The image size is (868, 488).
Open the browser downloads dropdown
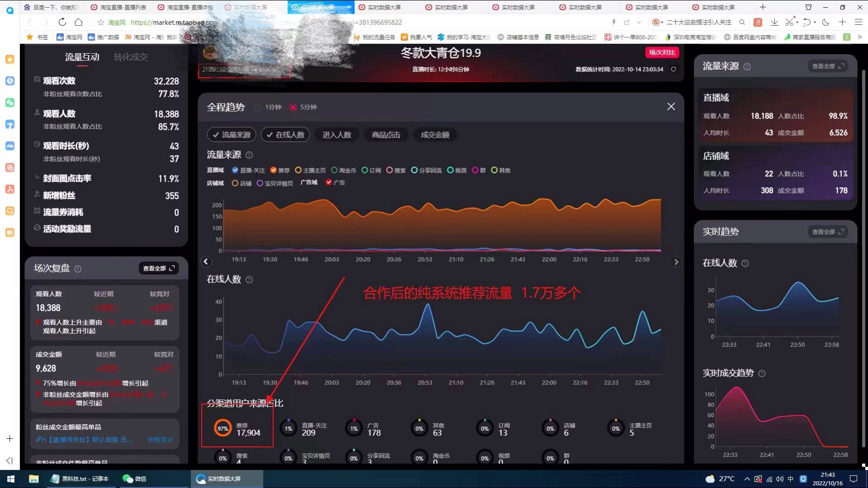point(774,22)
